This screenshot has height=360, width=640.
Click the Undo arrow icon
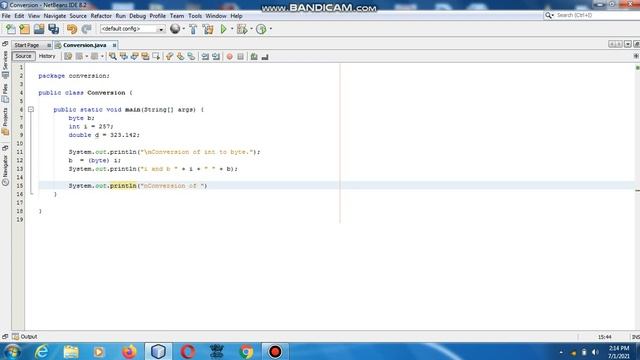(72, 29)
